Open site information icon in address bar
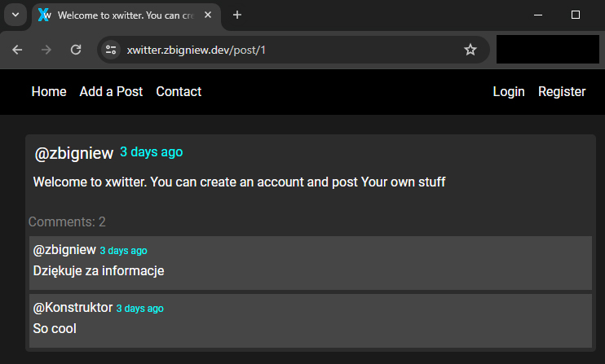Viewport: 605px width, 364px height. [x=111, y=50]
